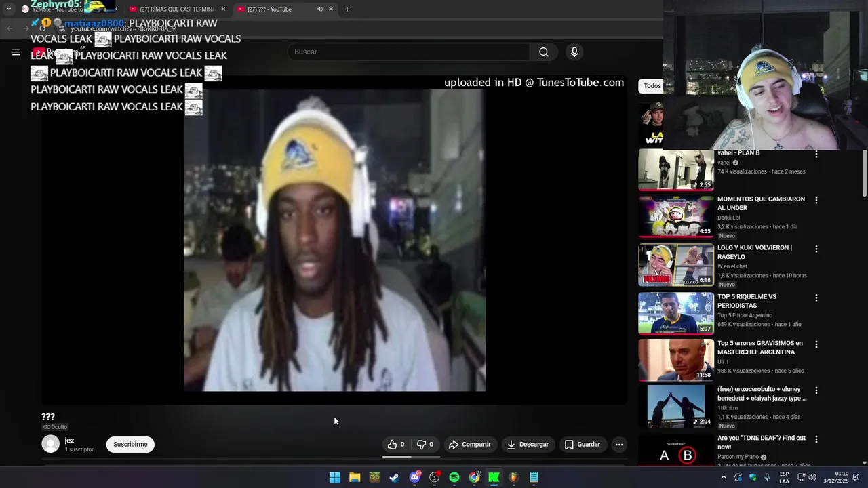Open the jez channel name link
Screen dimensions: 868x488
click(69, 441)
